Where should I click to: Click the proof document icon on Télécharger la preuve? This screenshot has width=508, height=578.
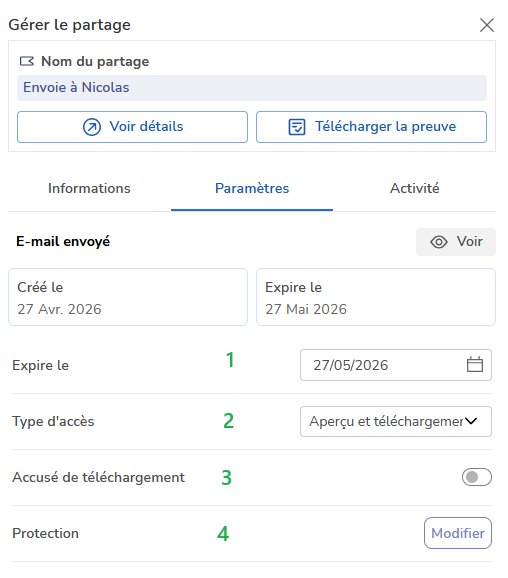tap(297, 127)
